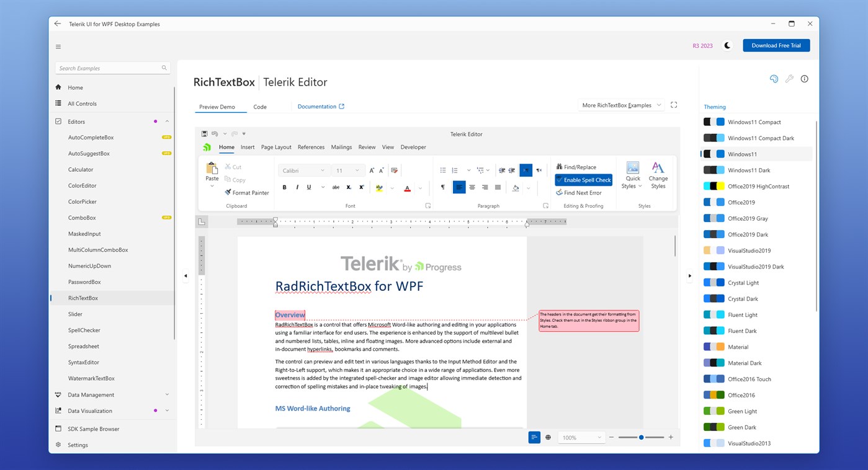Image resolution: width=868 pixels, height=470 pixels.
Task: Select the bulleted list icon
Action: point(443,170)
